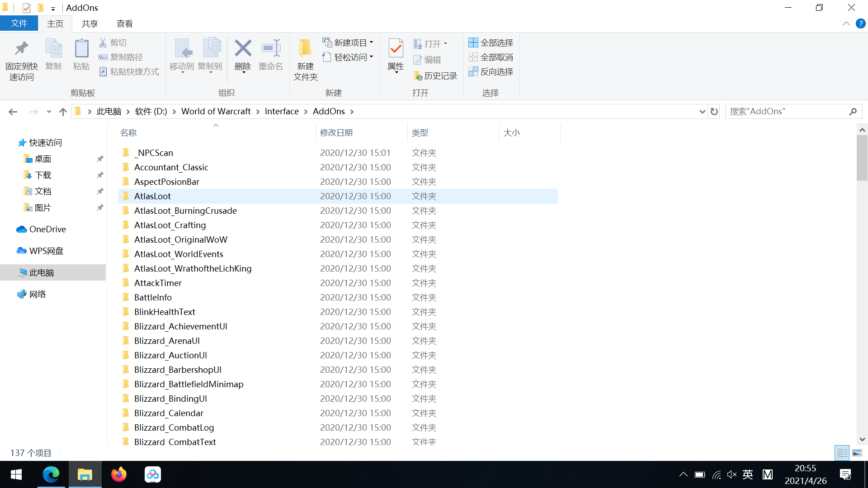Switch to large icons view toggle
Image resolution: width=868 pixels, height=488 pixels.
[858, 453]
